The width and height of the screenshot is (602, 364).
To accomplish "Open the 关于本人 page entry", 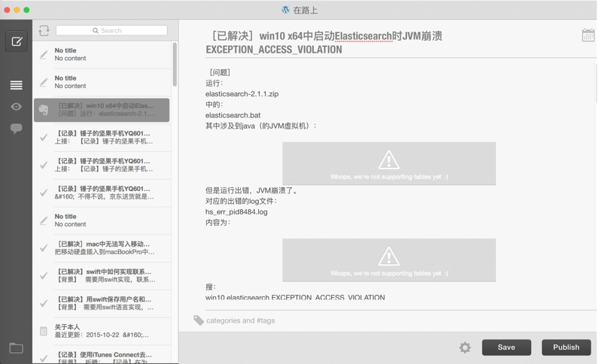I will [102, 331].
